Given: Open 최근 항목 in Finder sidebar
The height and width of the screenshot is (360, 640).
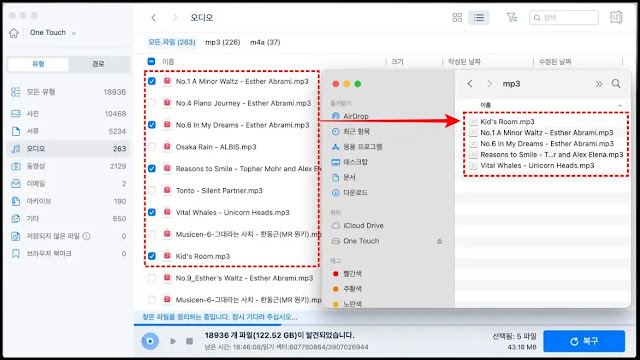Looking at the screenshot, I should coord(351,131).
